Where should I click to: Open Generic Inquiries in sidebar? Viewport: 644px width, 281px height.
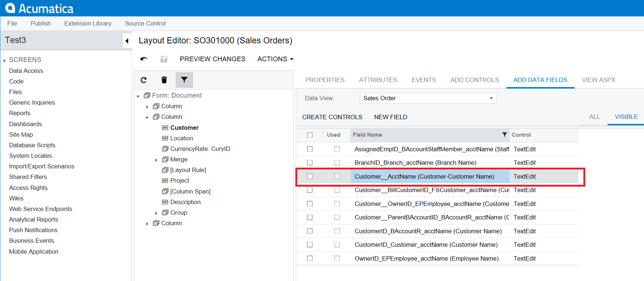[32, 102]
